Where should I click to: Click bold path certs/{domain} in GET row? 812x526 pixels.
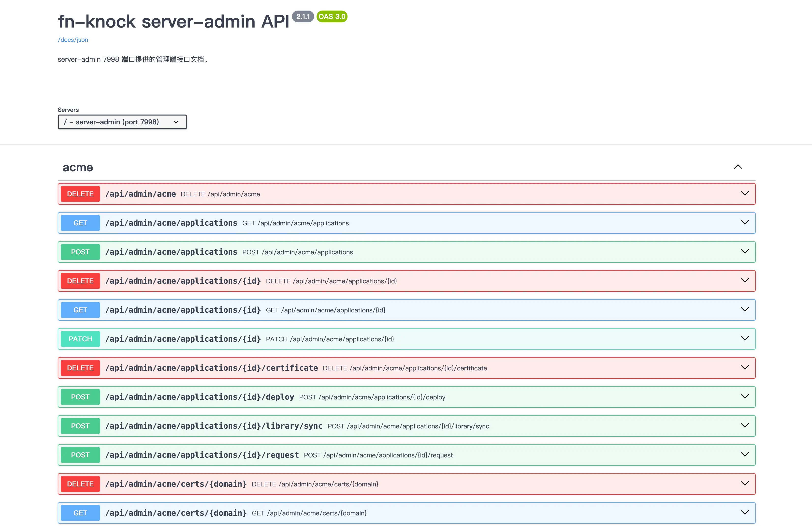[x=176, y=513]
